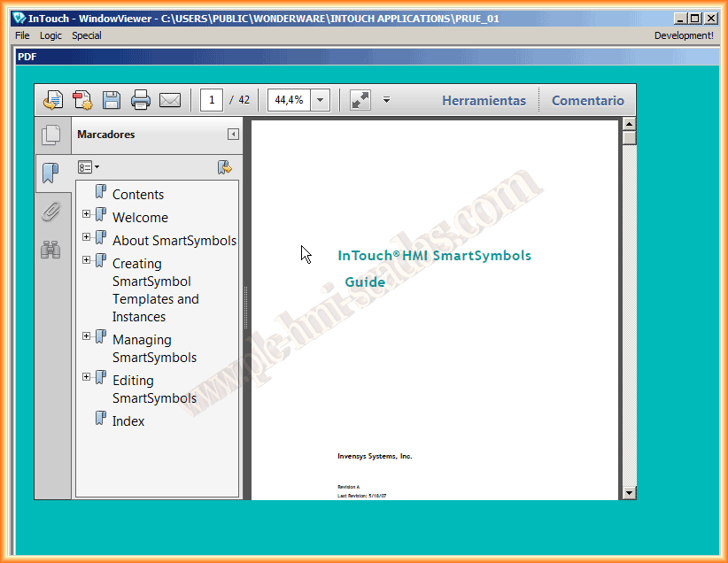
Task: Click the email envelope icon
Action: tap(170, 100)
